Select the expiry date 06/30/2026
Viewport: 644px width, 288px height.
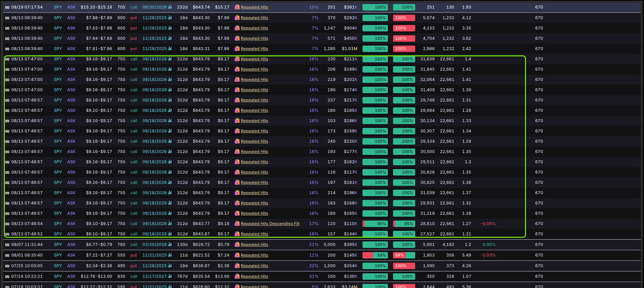point(154,7)
